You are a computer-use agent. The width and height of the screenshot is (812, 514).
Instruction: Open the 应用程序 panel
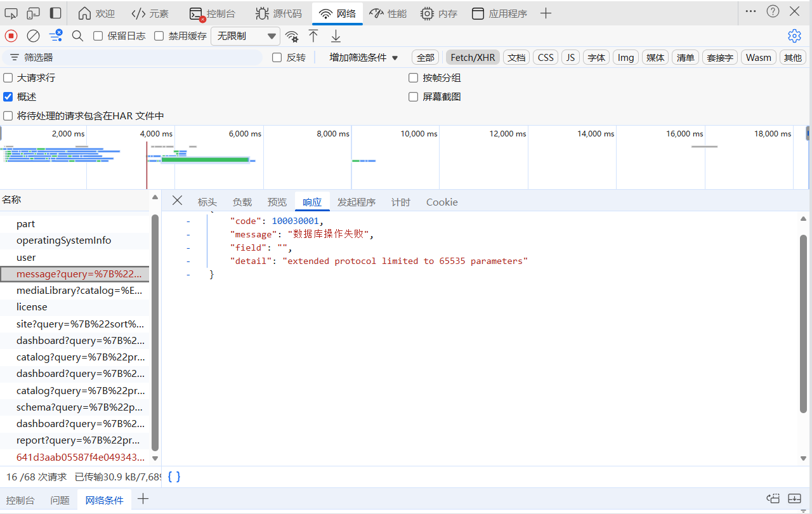tap(500, 13)
